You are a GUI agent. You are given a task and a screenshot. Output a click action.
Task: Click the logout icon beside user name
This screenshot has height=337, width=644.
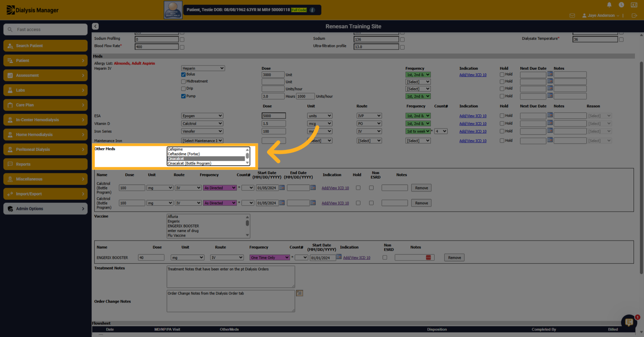pos(634,16)
